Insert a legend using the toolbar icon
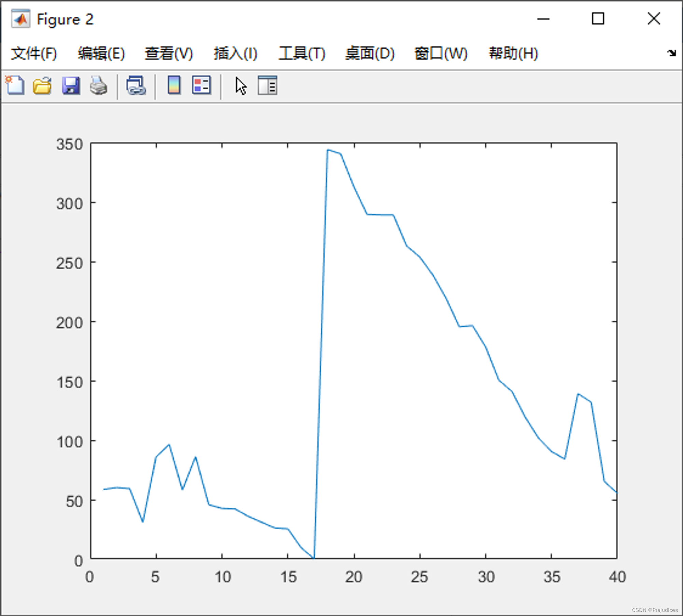Image resolution: width=683 pixels, height=616 pixels. pos(201,85)
